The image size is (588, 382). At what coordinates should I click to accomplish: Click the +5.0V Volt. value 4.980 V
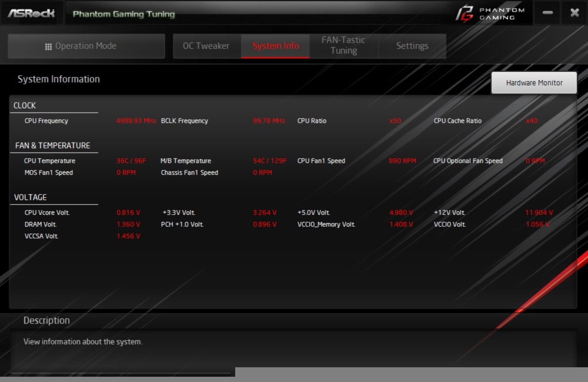pyautogui.click(x=401, y=212)
